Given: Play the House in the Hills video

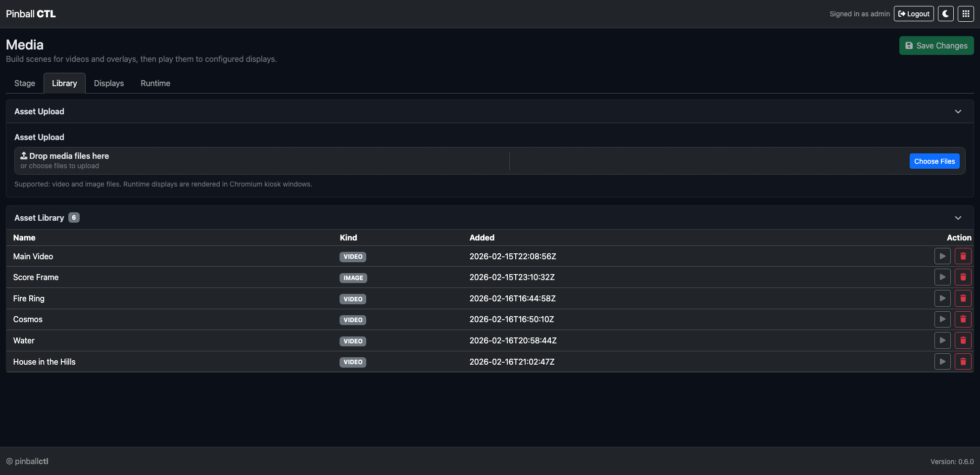Looking at the screenshot, I should point(942,361).
